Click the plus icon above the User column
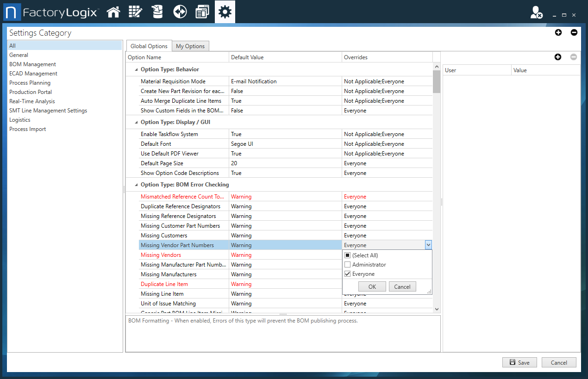Image resolution: width=588 pixels, height=379 pixels. click(558, 57)
